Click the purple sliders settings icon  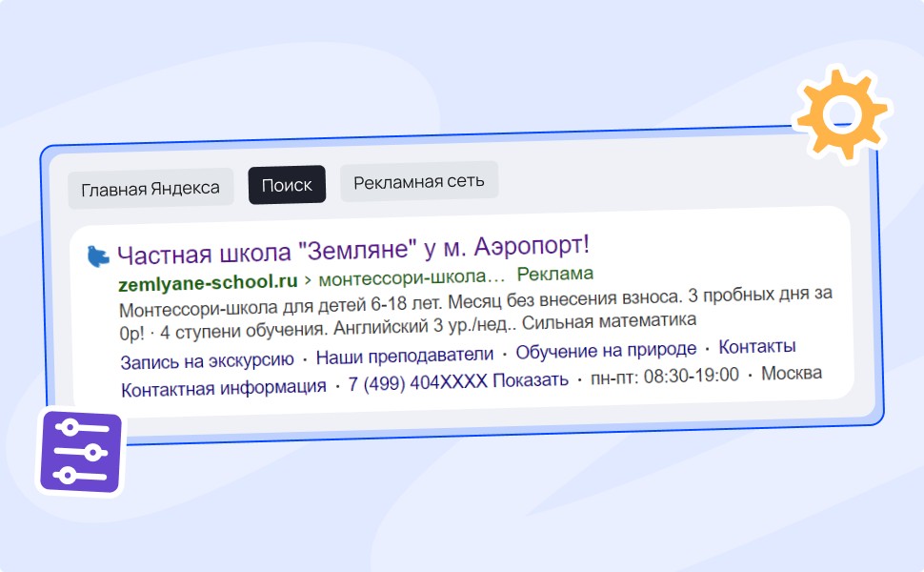81,452
